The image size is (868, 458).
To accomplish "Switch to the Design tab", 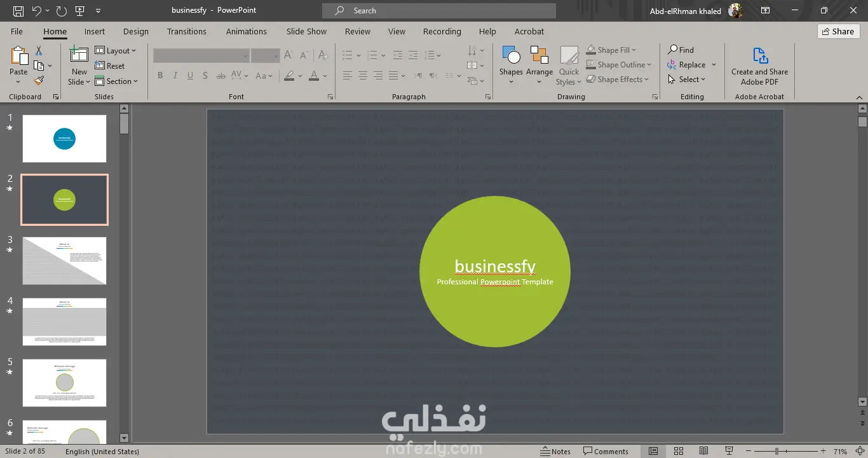I will pyautogui.click(x=136, y=31).
